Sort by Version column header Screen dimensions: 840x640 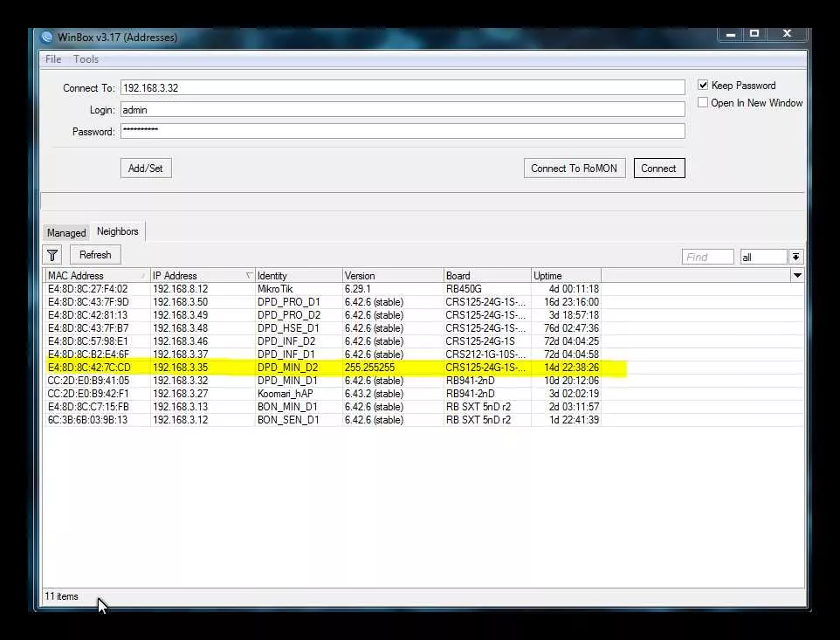[x=393, y=276]
